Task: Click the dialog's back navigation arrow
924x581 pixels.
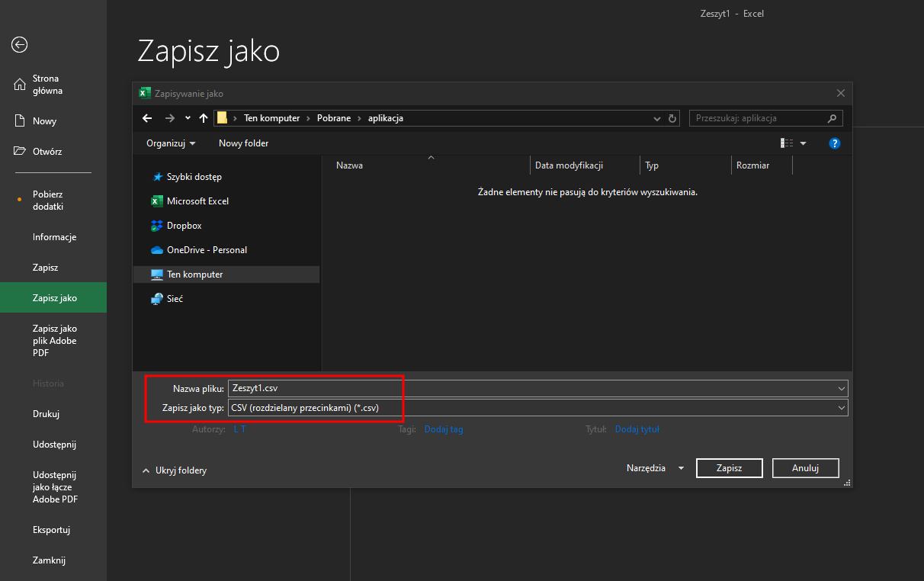Action: [148, 118]
